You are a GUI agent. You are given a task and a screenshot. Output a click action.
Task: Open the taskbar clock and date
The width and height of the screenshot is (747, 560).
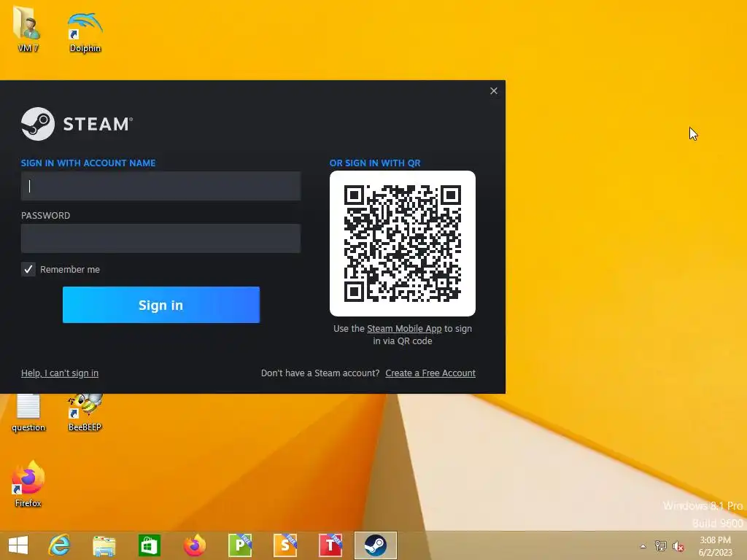(715, 546)
